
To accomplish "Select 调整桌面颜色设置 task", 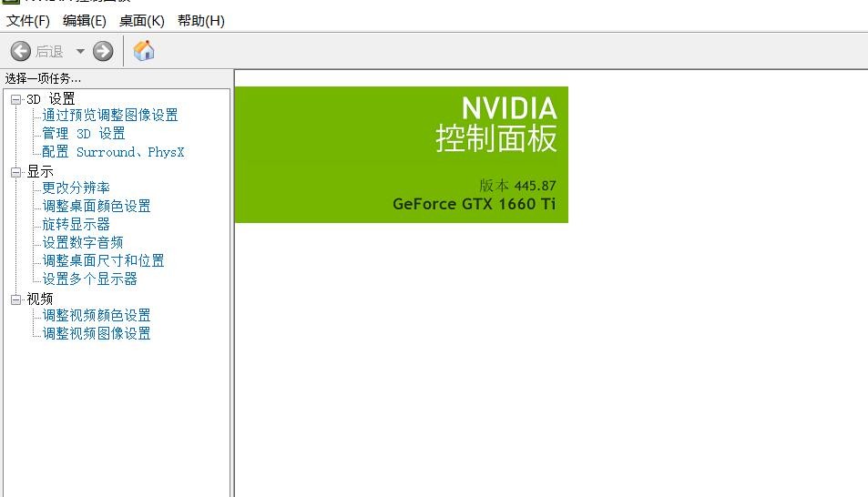I will [x=97, y=206].
